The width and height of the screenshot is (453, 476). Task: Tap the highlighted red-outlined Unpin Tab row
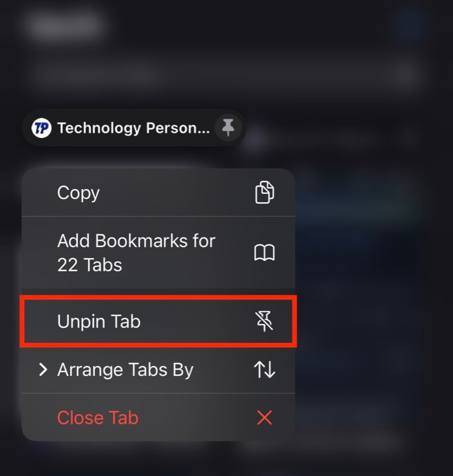tap(158, 321)
